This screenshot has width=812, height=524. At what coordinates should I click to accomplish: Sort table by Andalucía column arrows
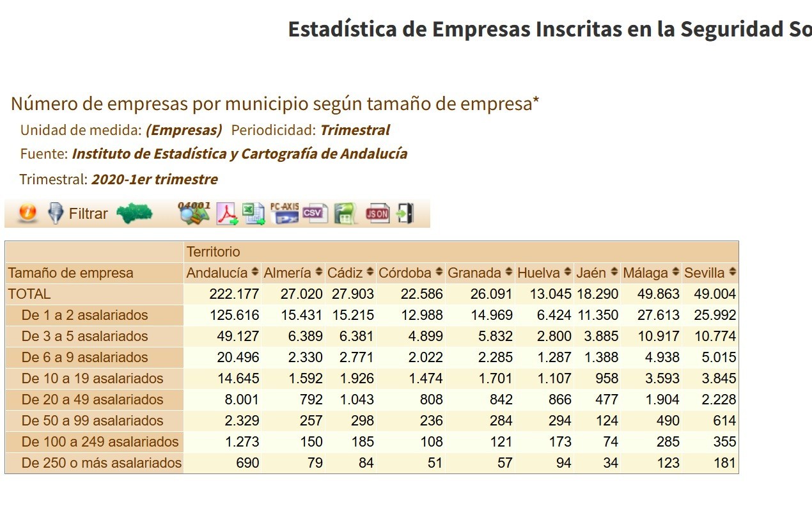click(255, 272)
